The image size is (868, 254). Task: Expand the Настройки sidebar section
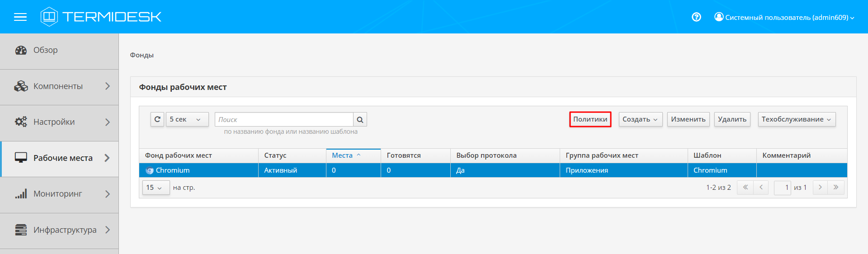pos(59,122)
